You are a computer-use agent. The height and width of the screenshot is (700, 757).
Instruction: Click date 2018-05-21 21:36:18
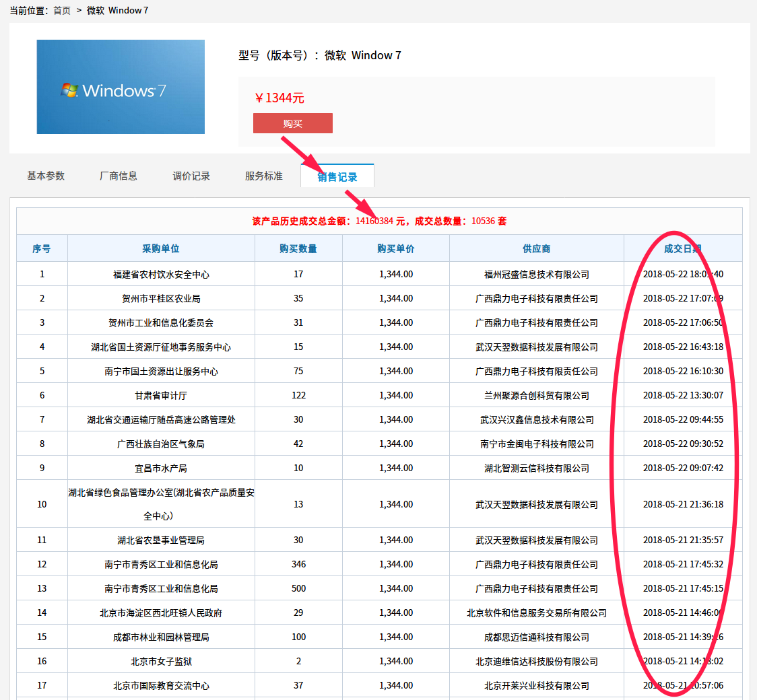click(x=683, y=504)
